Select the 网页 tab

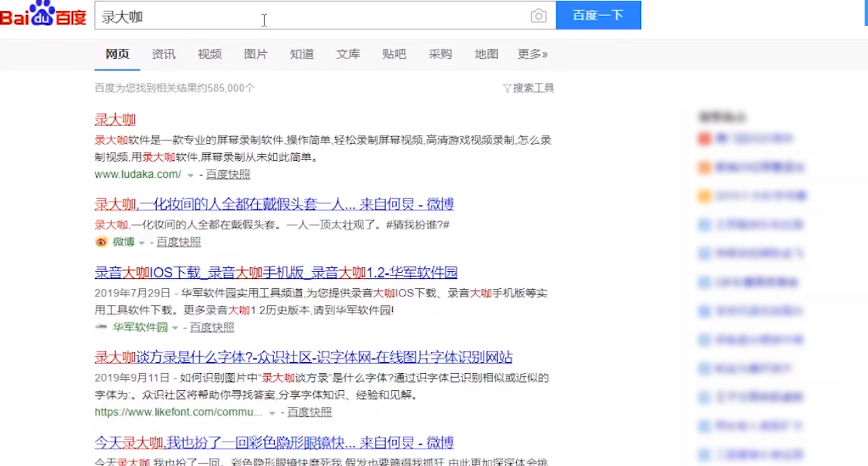(x=117, y=54)
